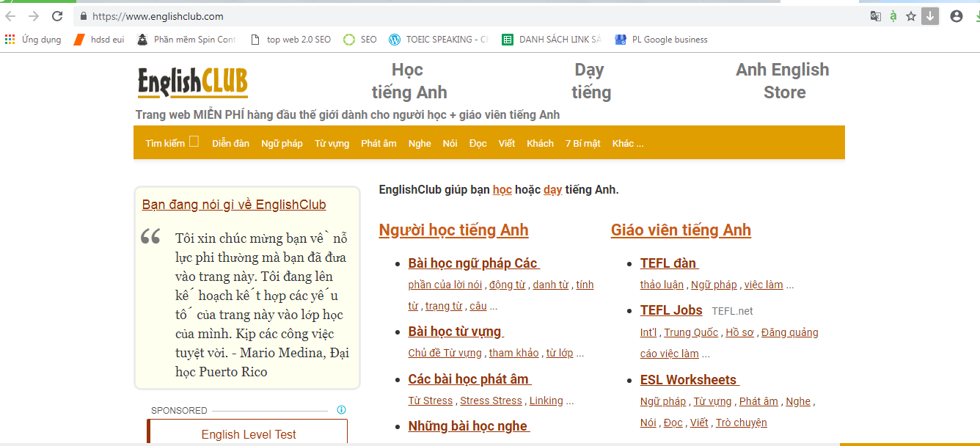Click the 'Linking' pronunciation link
980x446 pixels.
point(546,401)
